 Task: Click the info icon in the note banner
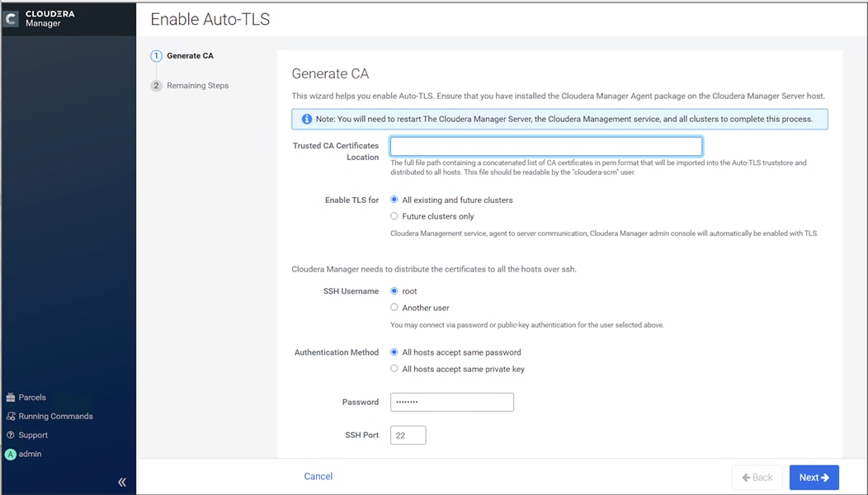307,119
